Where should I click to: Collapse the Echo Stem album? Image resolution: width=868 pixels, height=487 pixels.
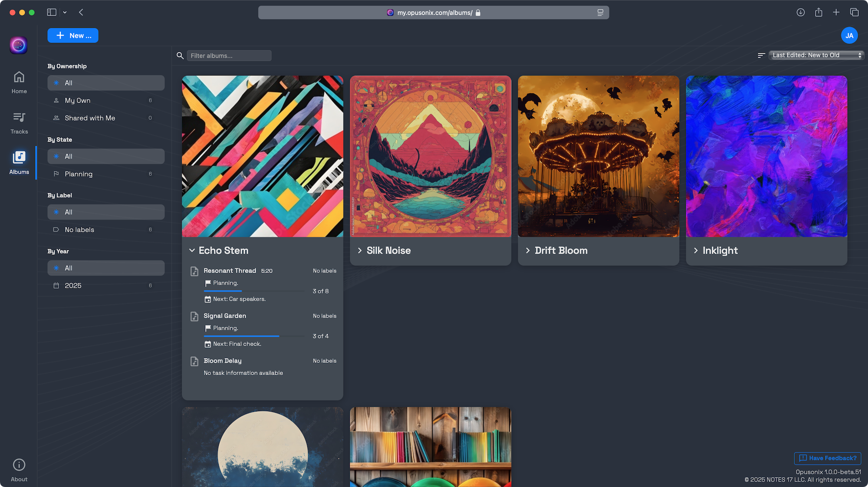click(192, 250)
